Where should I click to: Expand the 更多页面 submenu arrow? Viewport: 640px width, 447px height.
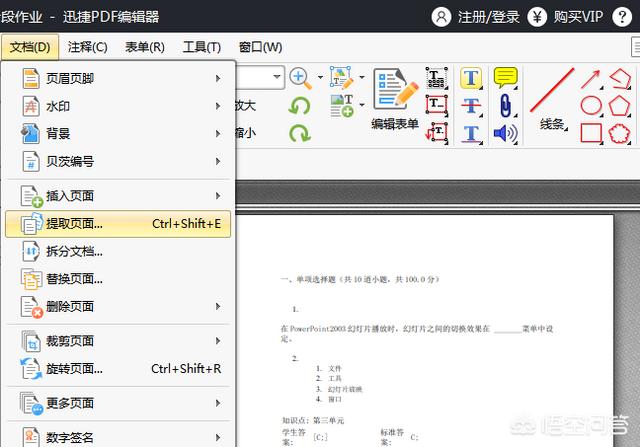[x=218, y=403]
